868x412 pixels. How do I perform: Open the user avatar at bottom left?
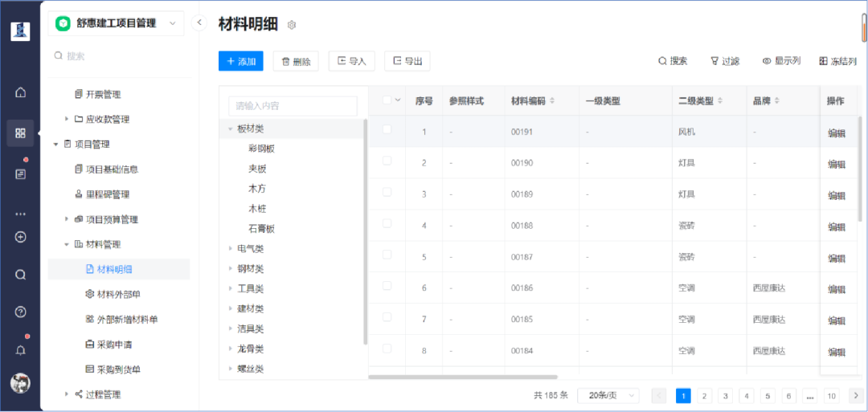(x=20, y=383)
